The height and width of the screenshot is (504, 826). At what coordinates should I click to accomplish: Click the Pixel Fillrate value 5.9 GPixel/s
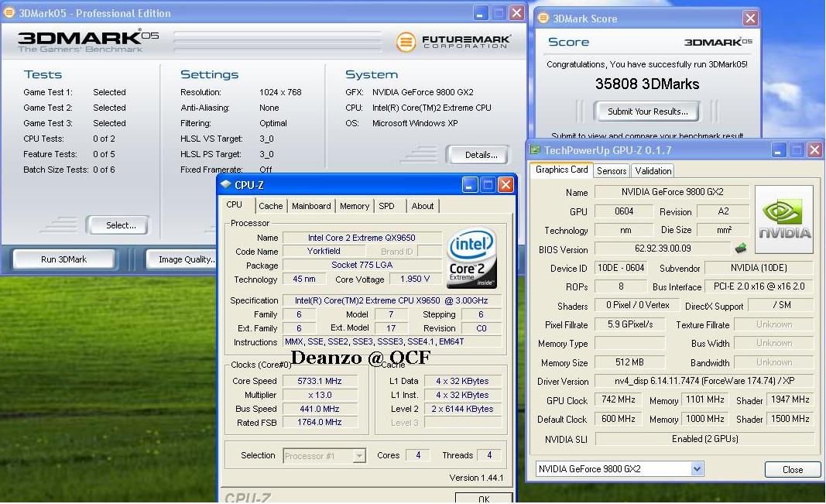(630, 324)
